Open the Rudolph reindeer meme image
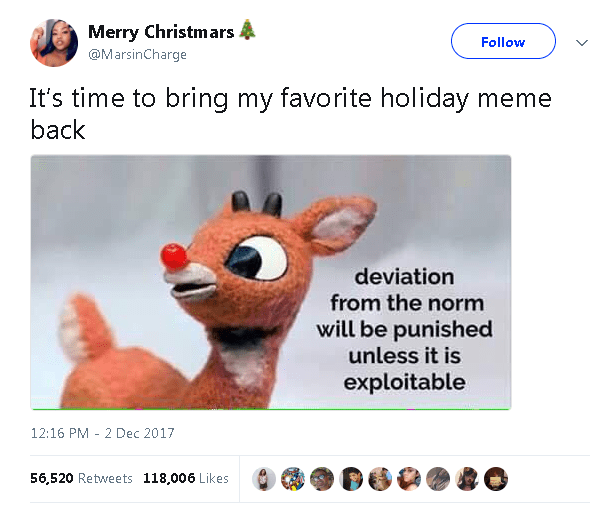The width and height of the screenshot is (606, 515). click(271, 282)
